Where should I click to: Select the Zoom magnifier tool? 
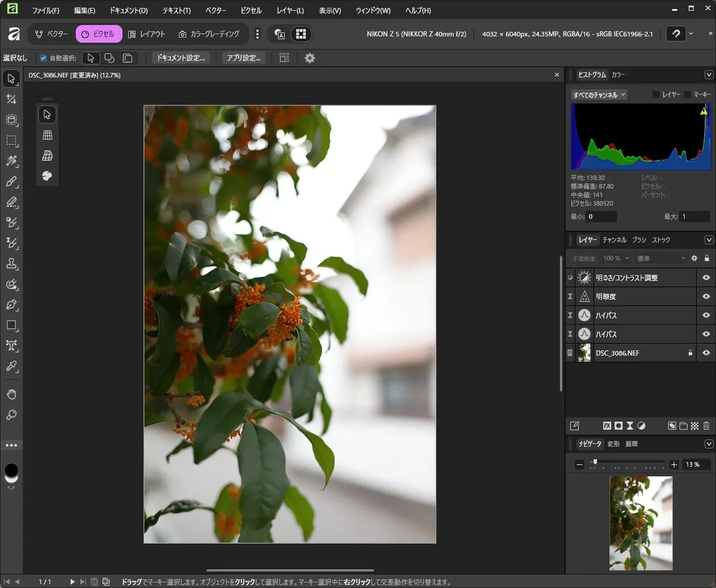[x=11, y=415]
